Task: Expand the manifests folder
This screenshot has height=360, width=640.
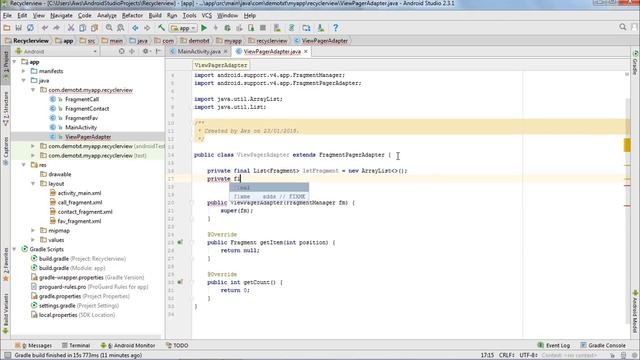Action: click(x=24, y=71)
